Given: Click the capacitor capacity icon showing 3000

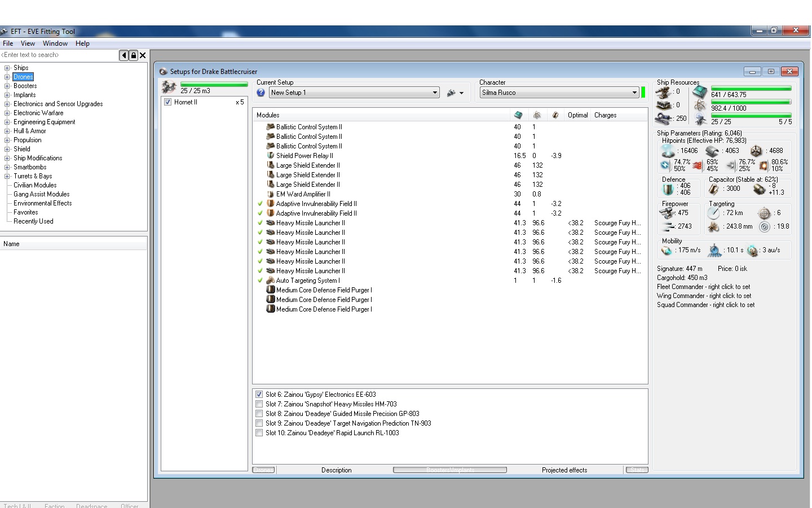Looking at the screenshot, I should pos(714,189).
